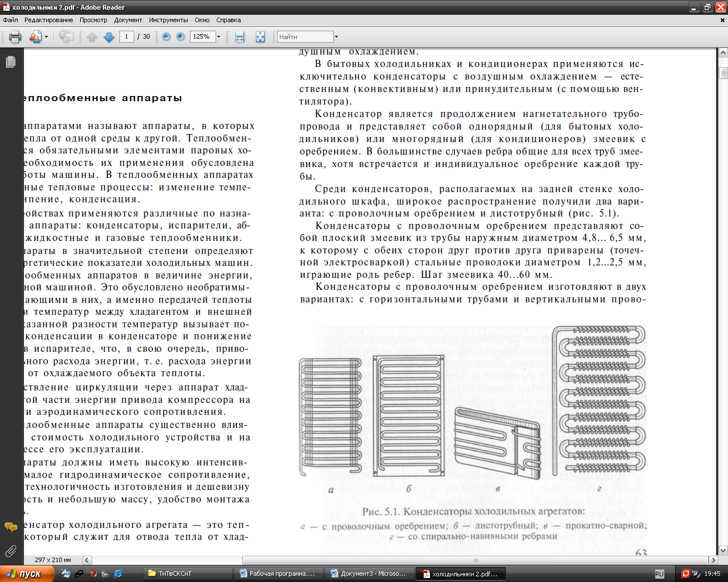Open the collaborate/share icon in toolbar
Viewport: 728px width, 582px height.
pos(35,37)
